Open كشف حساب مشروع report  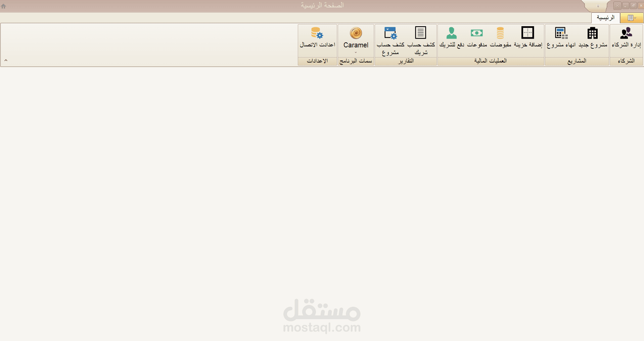tap(390, 41)
